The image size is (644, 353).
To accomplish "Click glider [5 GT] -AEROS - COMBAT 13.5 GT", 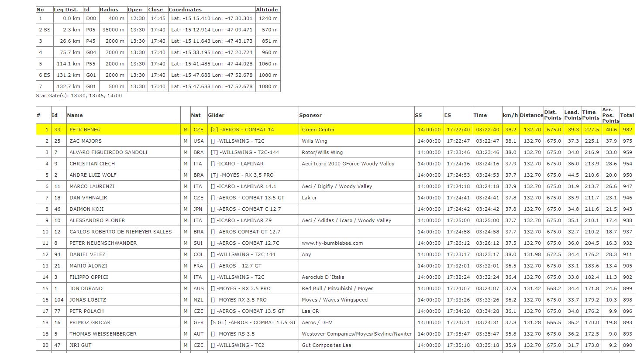I will pyautogui.click(x=253, y=322).
